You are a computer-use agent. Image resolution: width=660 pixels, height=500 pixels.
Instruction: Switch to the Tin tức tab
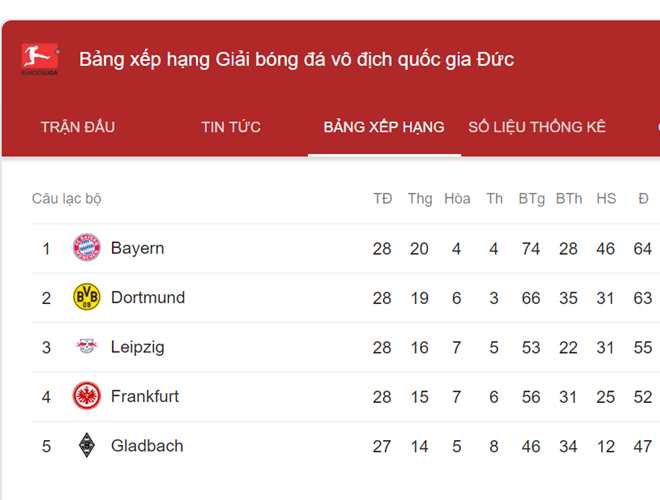[x=231, y=127]
